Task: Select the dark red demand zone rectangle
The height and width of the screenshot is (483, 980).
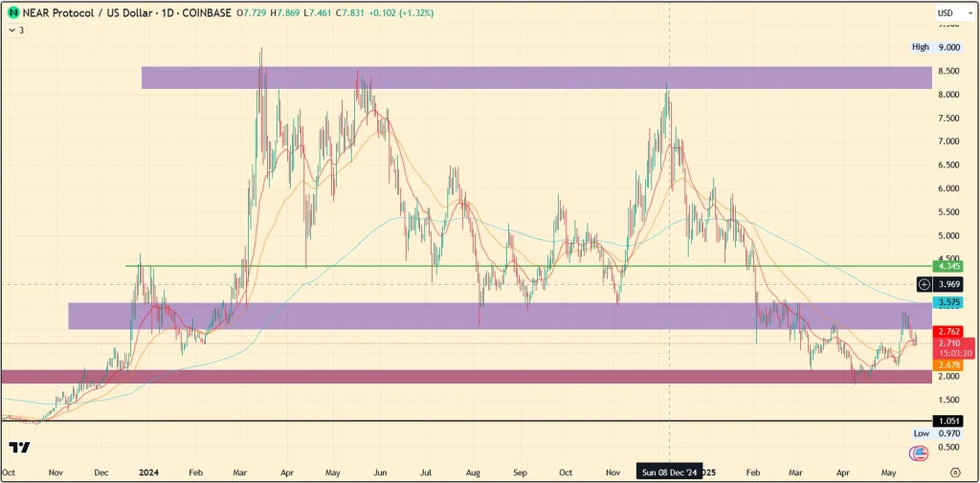Action: (466, 376)
